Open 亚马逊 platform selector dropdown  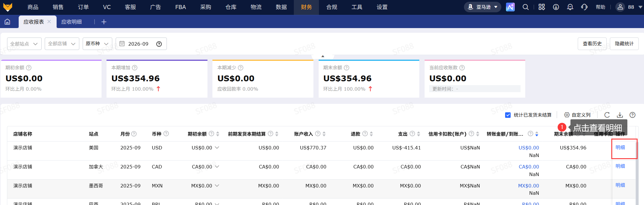pos(482,7)
